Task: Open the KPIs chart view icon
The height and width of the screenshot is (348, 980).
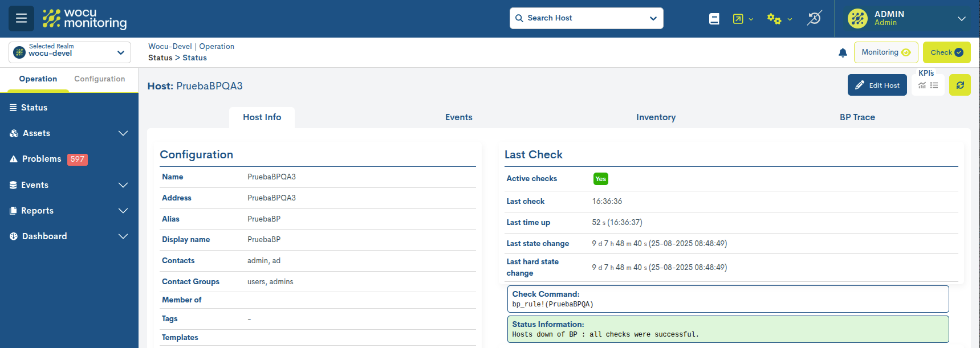Action: pyautogui.click(x=922, y=85)
